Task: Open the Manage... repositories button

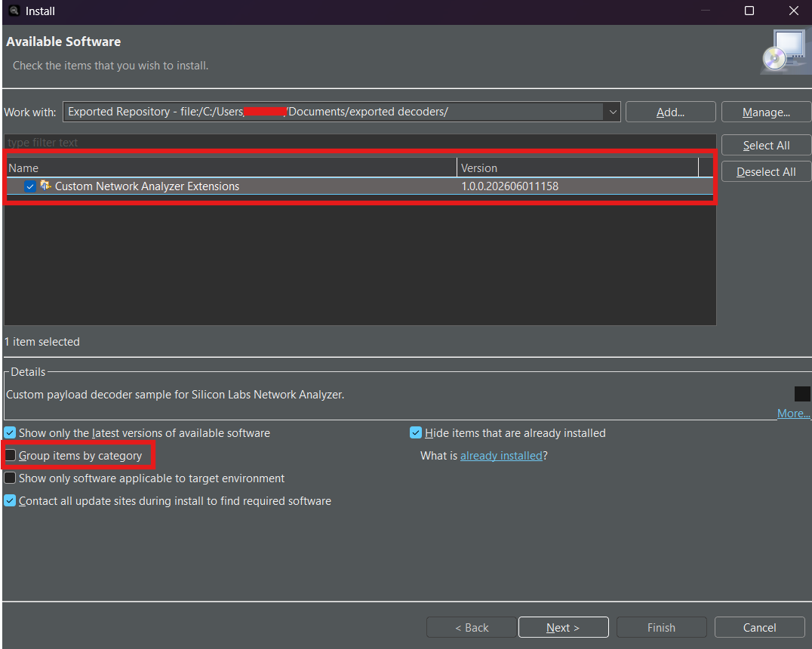Action: coord(766,112)
